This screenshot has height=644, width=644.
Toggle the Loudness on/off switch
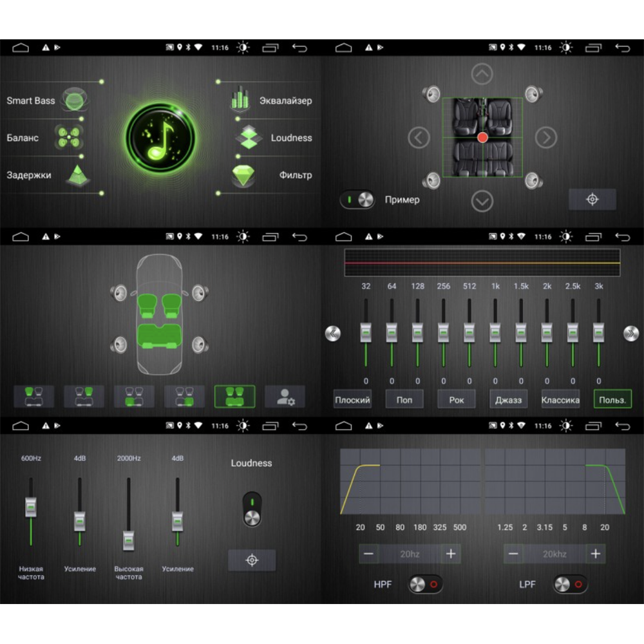tap(252, 509)
